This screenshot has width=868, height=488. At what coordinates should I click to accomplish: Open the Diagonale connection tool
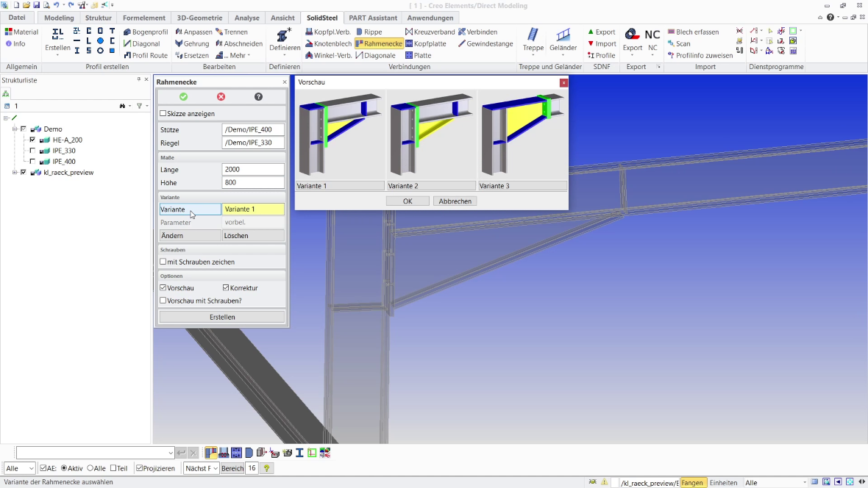(x=375, y=55)
